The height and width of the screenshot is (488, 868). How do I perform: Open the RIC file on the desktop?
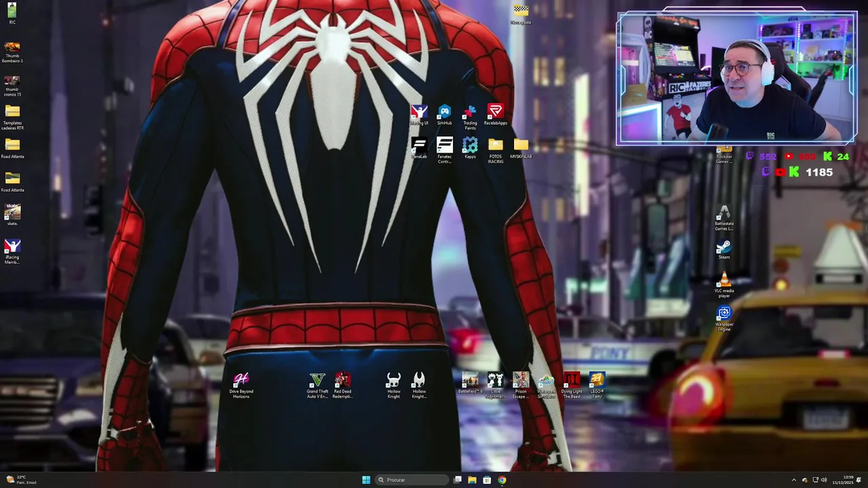click(x=12, y=14)
